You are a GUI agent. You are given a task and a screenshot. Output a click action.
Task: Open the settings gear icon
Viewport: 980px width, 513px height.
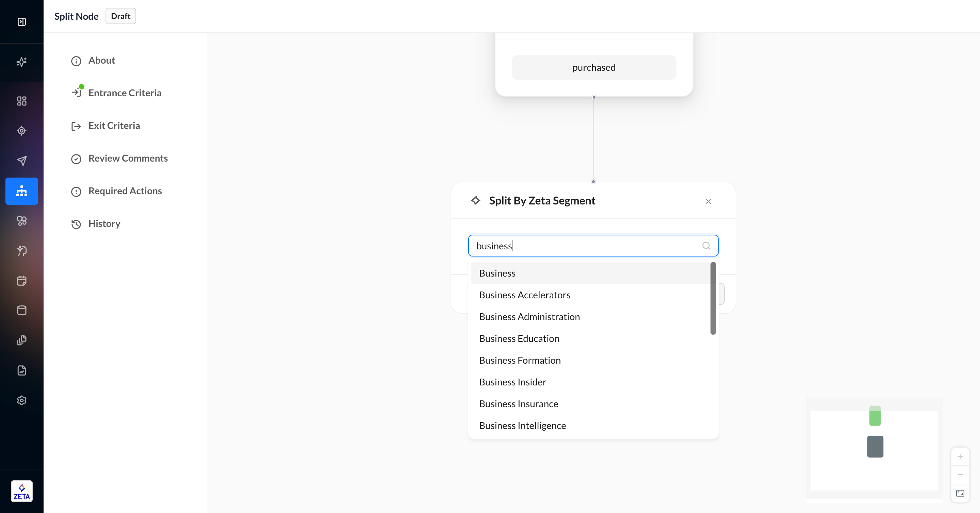[x=22, y=400]
